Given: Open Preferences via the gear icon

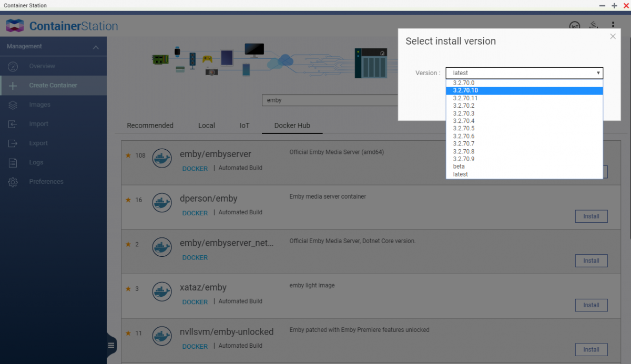Looking at the screenshot, I should pyautogui.click(x=13, y=182).
